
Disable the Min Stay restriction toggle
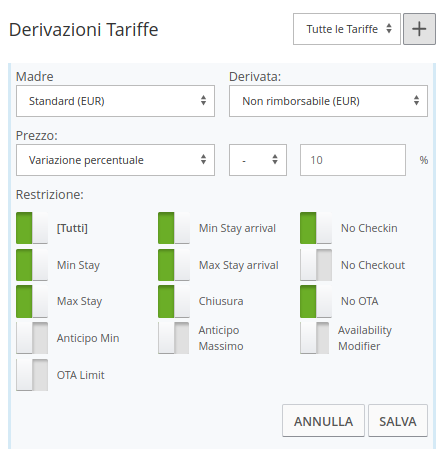[x=32, y=265]
